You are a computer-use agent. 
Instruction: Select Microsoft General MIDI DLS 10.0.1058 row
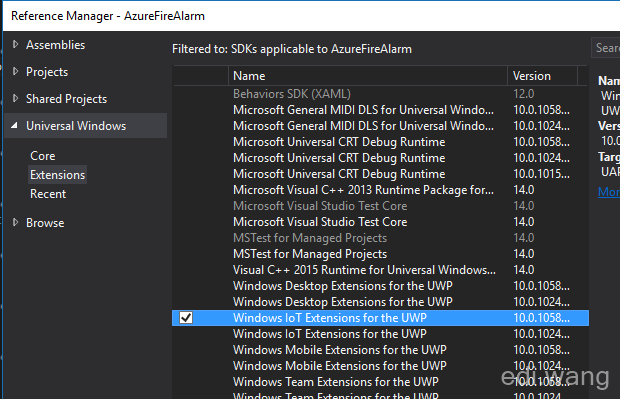pos(380,110)
